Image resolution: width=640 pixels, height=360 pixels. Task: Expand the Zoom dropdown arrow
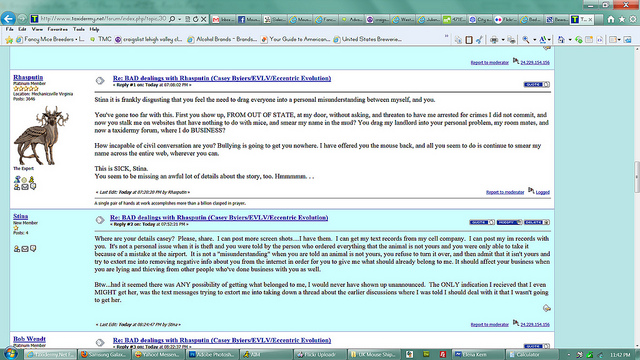click(534, 40)
